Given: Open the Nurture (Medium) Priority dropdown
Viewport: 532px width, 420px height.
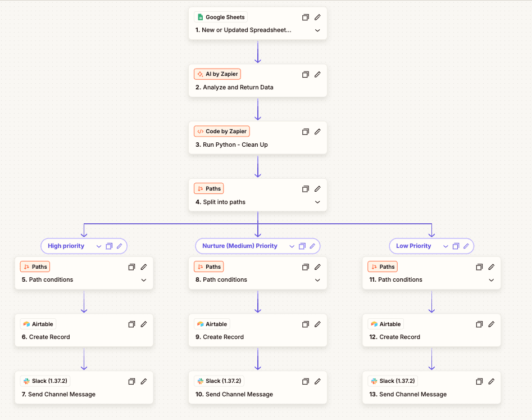Looking at the screenshot, I should [x=292, y=246].
